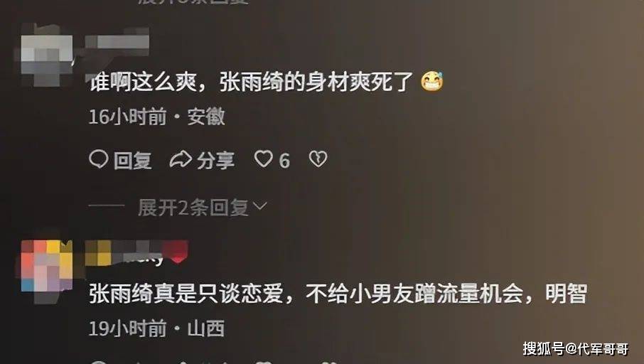This screenshot has width=644, height=364.
Task: Select the comment text 谁啊这么爽
Action: (144, 81)
